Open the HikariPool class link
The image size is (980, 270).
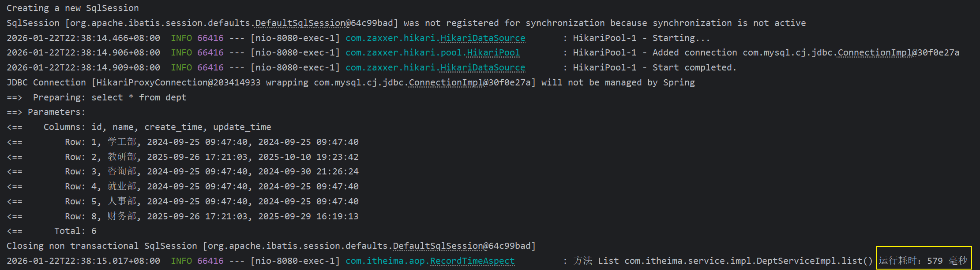(493, 53)
